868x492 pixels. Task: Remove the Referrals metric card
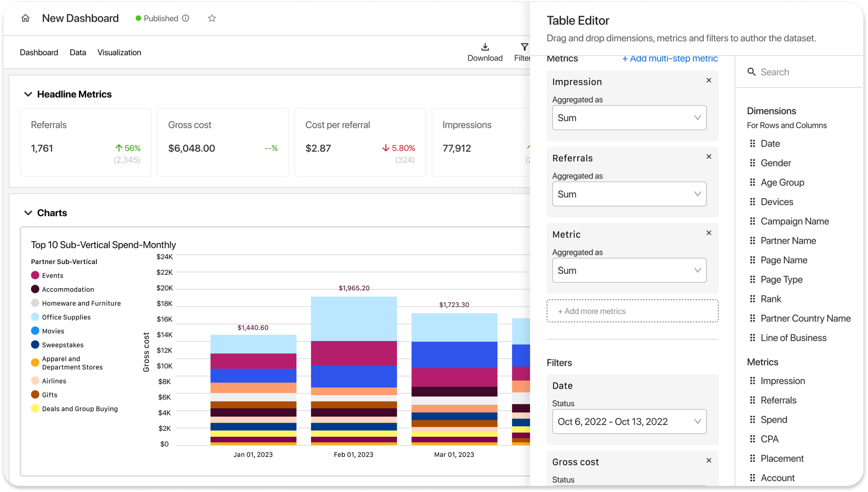tap(709, 157)
